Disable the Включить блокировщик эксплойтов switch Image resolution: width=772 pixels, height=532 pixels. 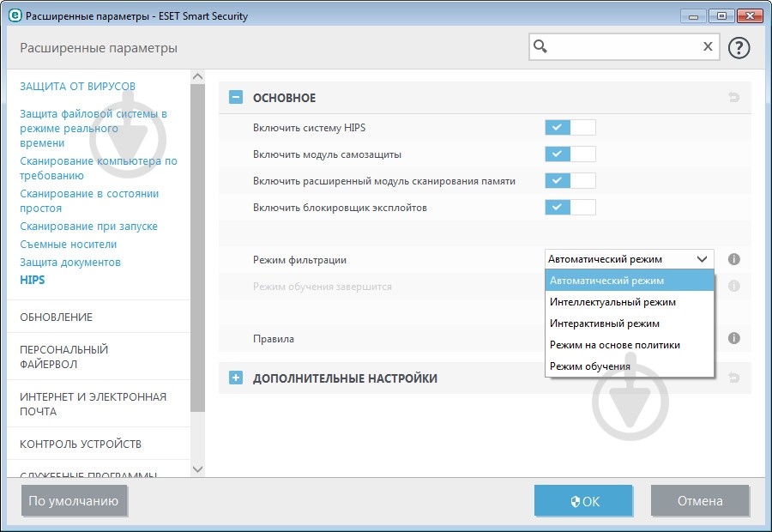click(x=571, y=207)
